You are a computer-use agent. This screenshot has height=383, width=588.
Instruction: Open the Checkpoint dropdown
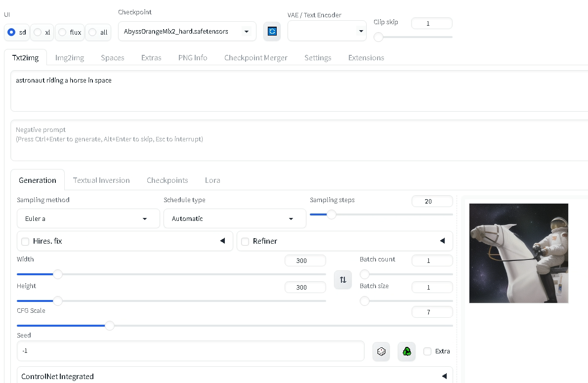point(187,31)
